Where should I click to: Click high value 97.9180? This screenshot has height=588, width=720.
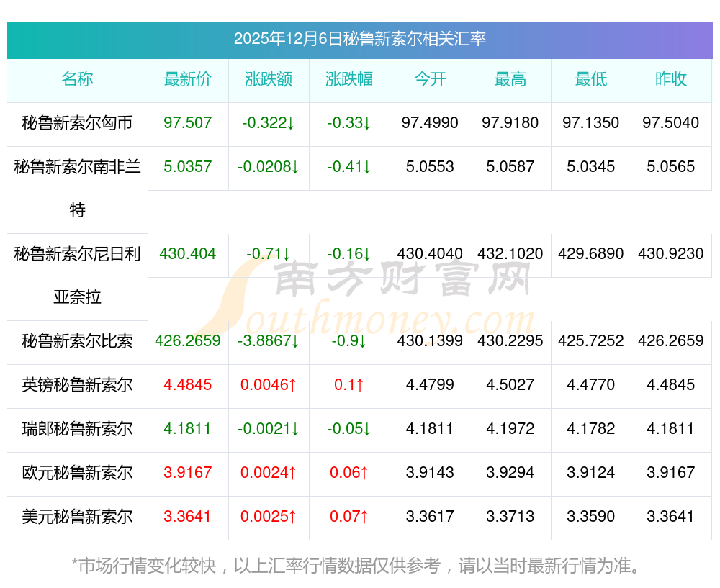[x=510, y=123]
